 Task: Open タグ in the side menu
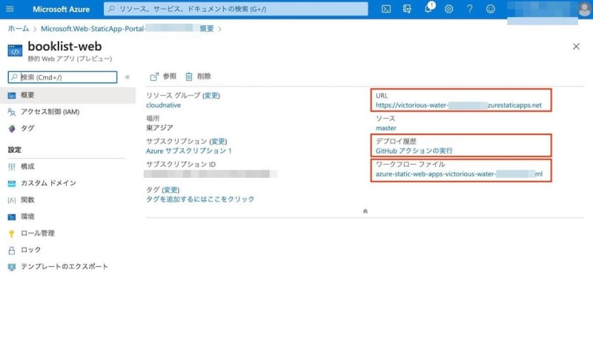point(68,128)
